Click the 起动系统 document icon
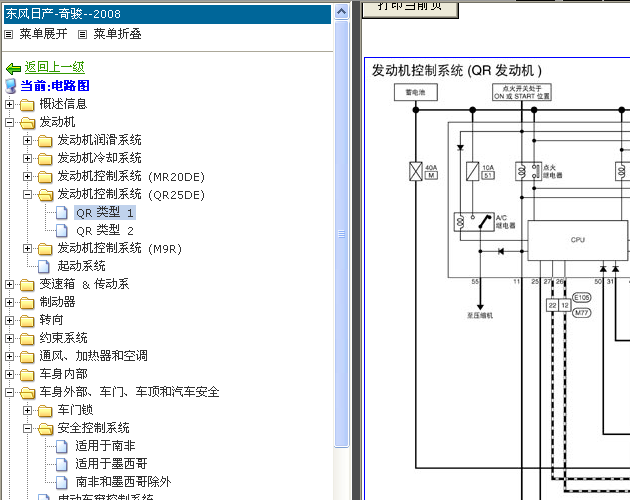 pyautogui.click(x=44, y=266)
